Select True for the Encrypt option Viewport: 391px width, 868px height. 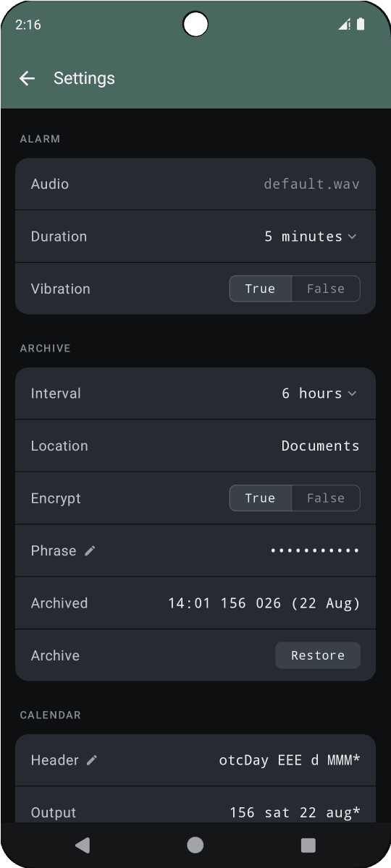[261, 498]
